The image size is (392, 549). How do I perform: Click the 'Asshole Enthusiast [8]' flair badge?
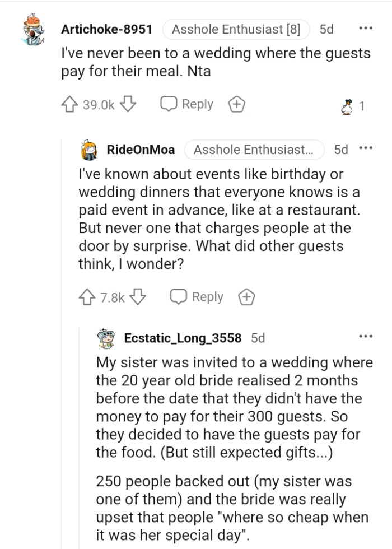(236, 29)
